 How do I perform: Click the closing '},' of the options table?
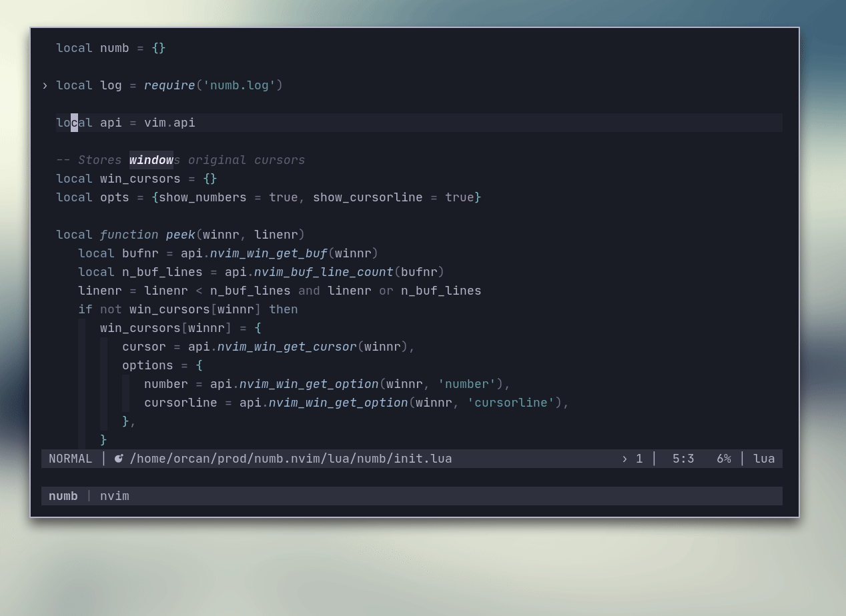click(x=129, y=421)
